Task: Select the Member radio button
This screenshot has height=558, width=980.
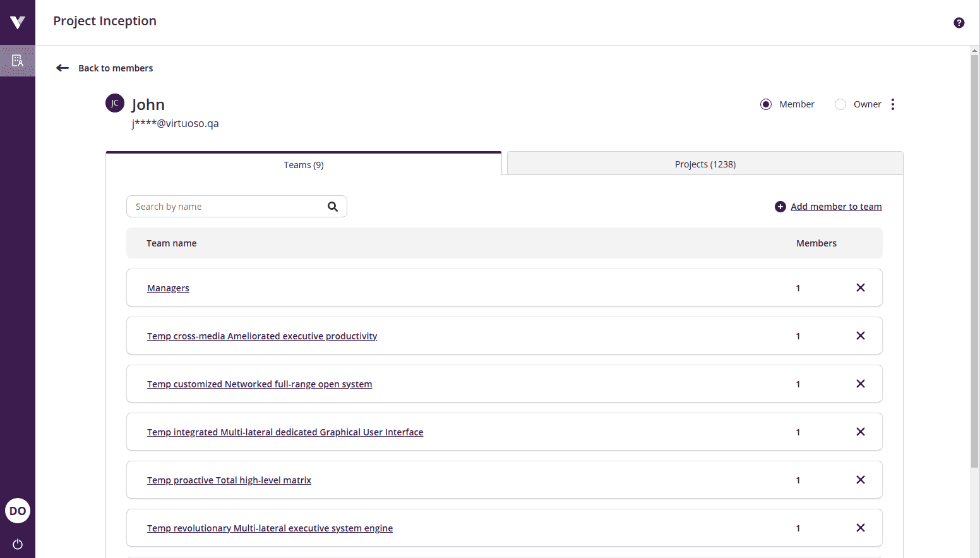Action: click(x=766, y=104)
